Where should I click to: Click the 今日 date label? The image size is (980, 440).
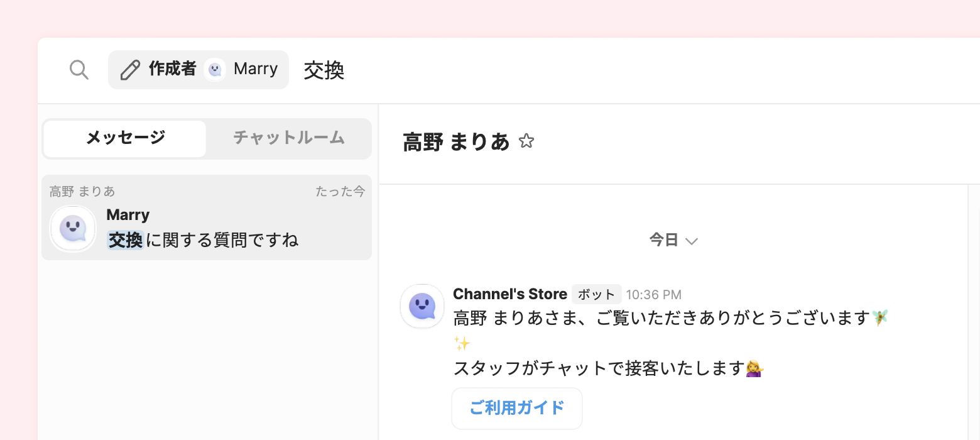pyautogui.click(x=663, y=240)
